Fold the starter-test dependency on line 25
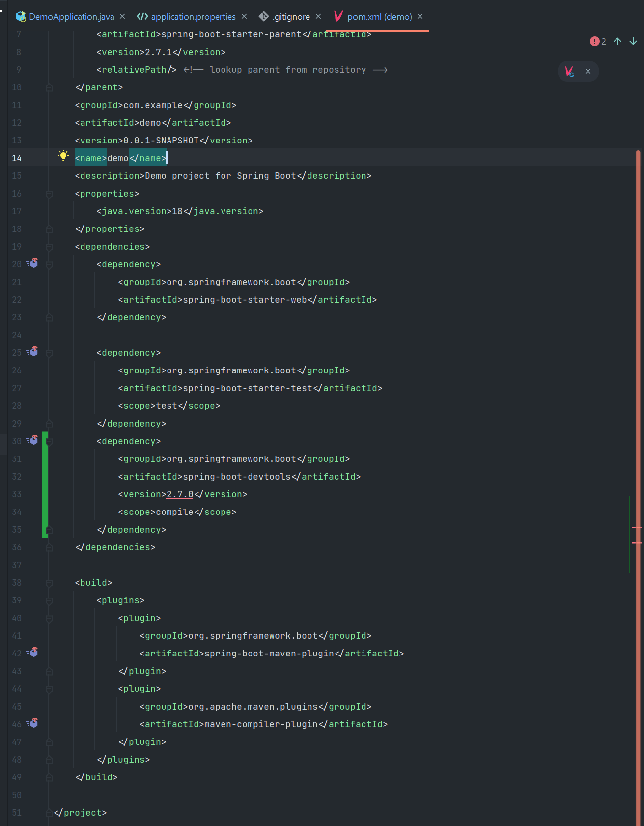This screenshot has height=826, width=644. 49,353
